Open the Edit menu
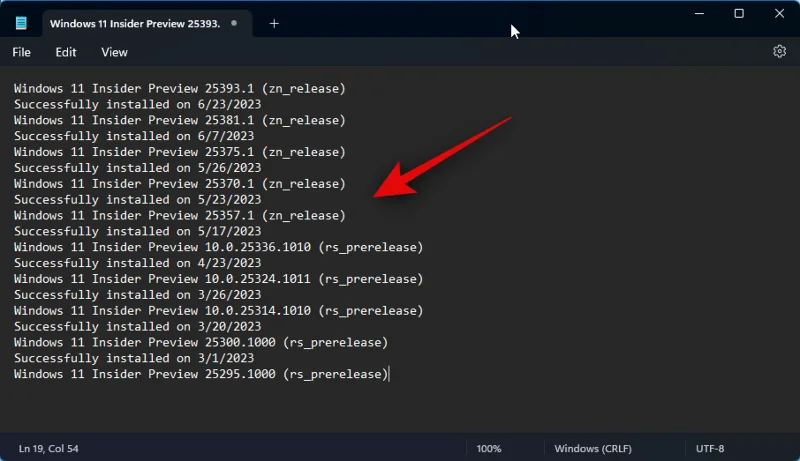Screen dimensions: 800x461 pos(66,52)
